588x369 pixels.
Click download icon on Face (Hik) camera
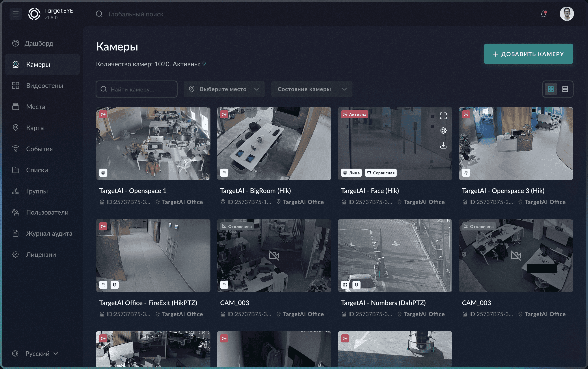point(443,145)
